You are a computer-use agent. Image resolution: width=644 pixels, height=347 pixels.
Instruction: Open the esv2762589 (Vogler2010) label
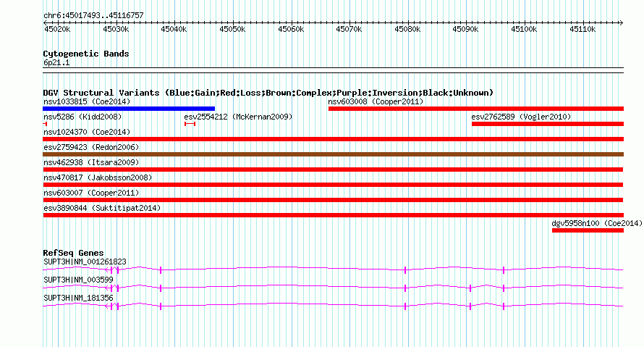(521, 117)
